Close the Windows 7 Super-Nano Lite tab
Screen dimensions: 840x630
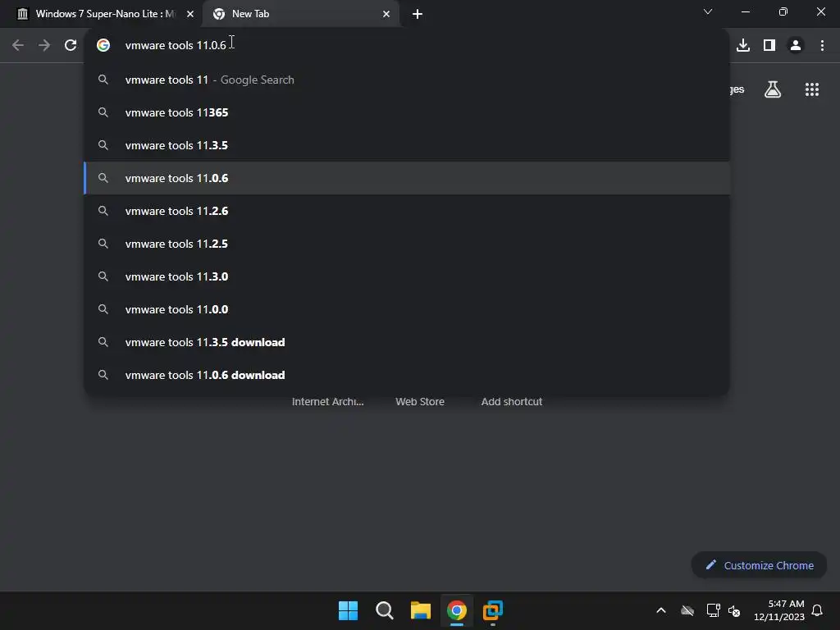(x=190, y=14)
